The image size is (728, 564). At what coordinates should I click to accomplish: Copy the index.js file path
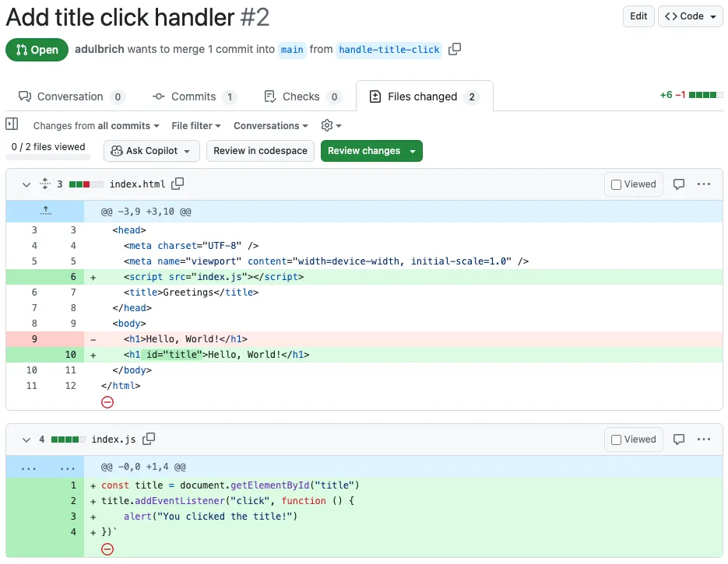149,439
